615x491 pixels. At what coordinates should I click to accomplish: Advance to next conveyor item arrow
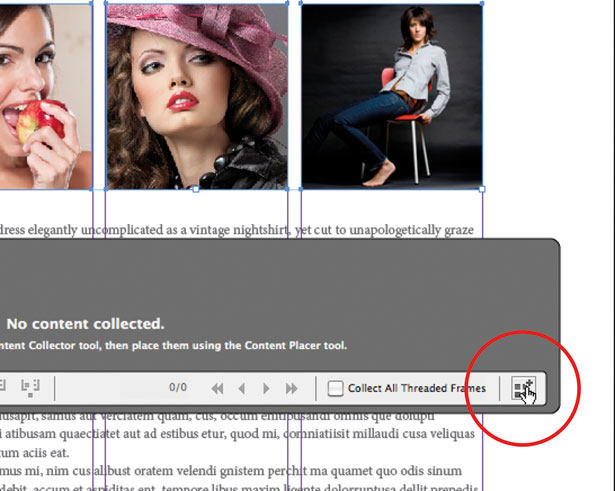point(266,389)
